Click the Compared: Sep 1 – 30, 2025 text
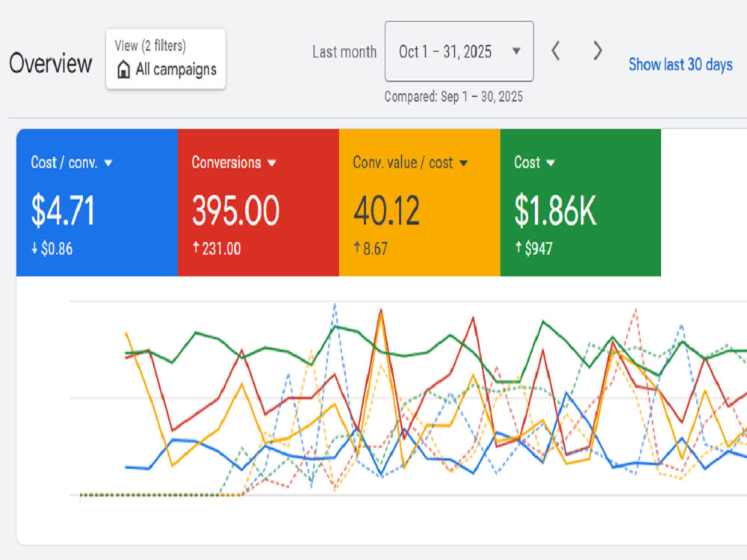The image size is (747, 560). (453, 96)
